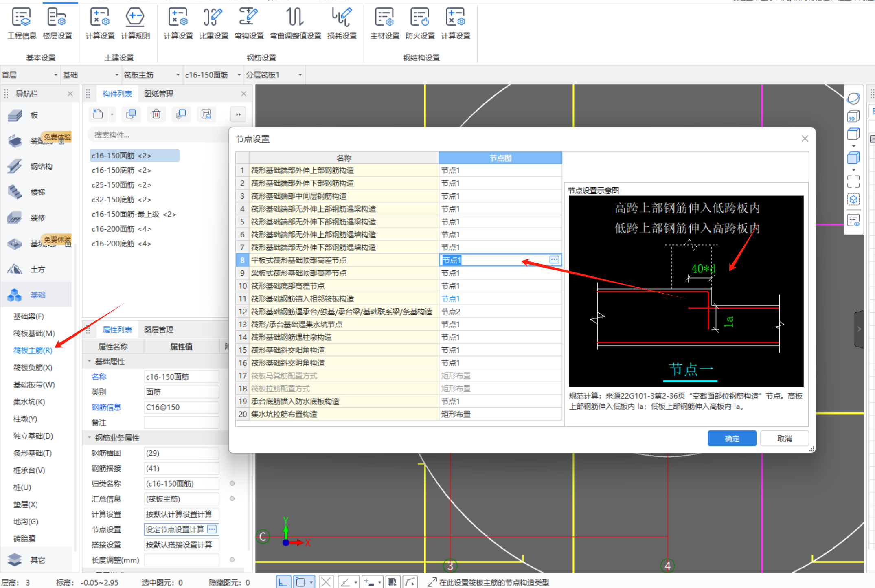Screen dimensions: 875x588
Task: Click the fullscreen extents icon
Action: 853,181
